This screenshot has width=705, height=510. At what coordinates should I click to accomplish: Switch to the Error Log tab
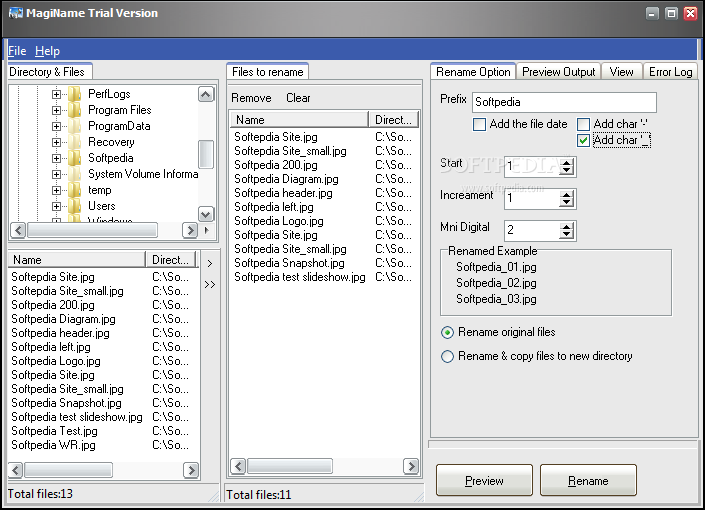[x=670, y=72]
